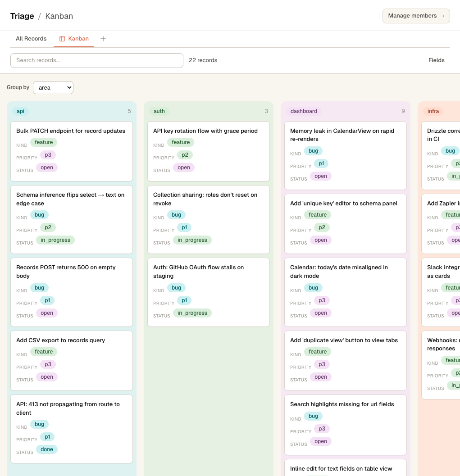
Task: Click the dashboard column count 9
Action: (403, 111)
